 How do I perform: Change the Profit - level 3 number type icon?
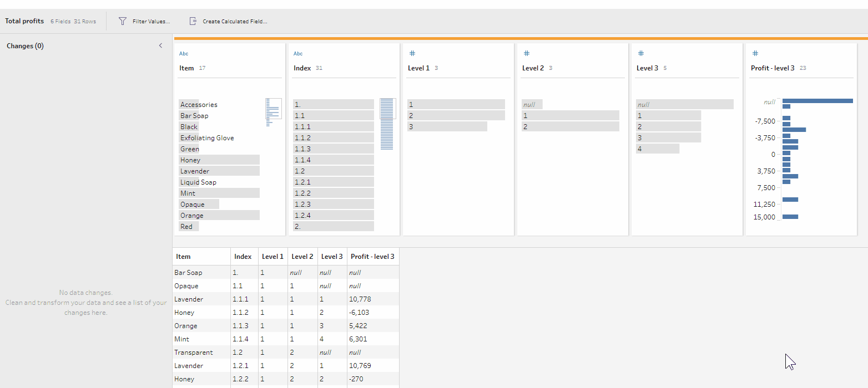755,54
